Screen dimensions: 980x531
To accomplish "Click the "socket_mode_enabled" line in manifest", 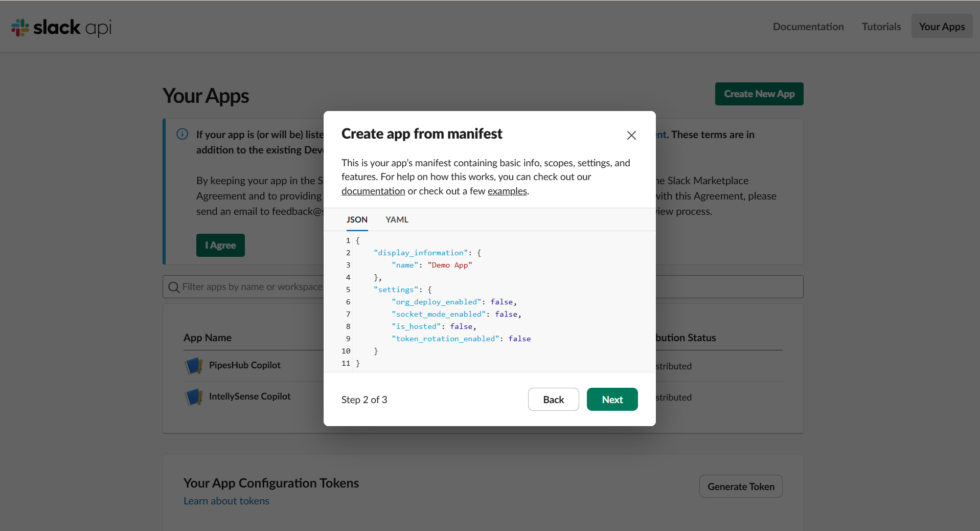I will (456, 314).
